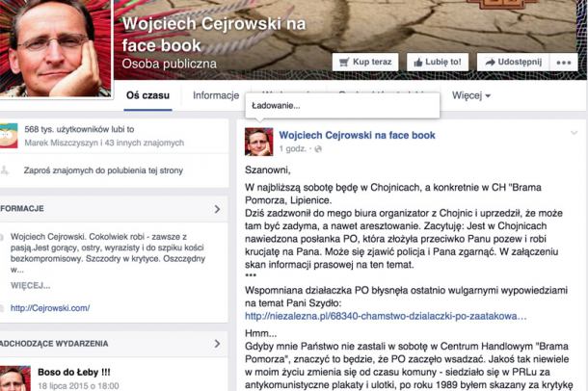Click the globe privacy icon under the post author
588x391 pixels.
[x=318, y=149]
